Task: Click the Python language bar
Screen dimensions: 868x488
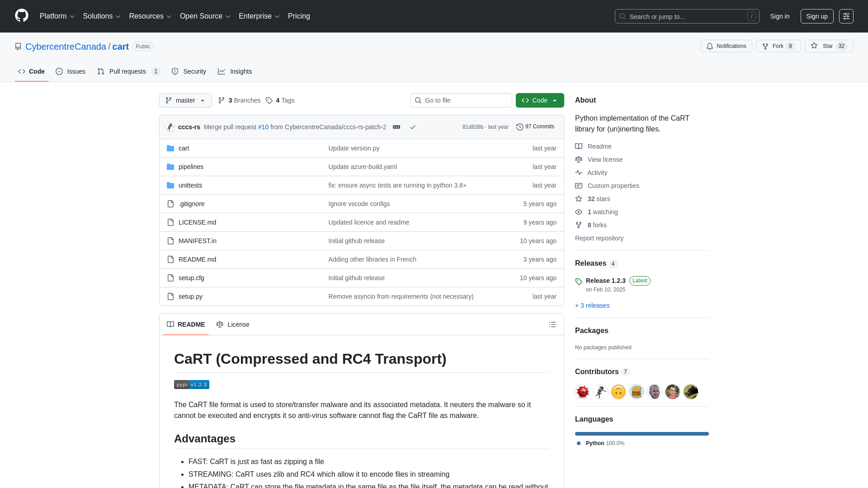Action: [642, 434]
